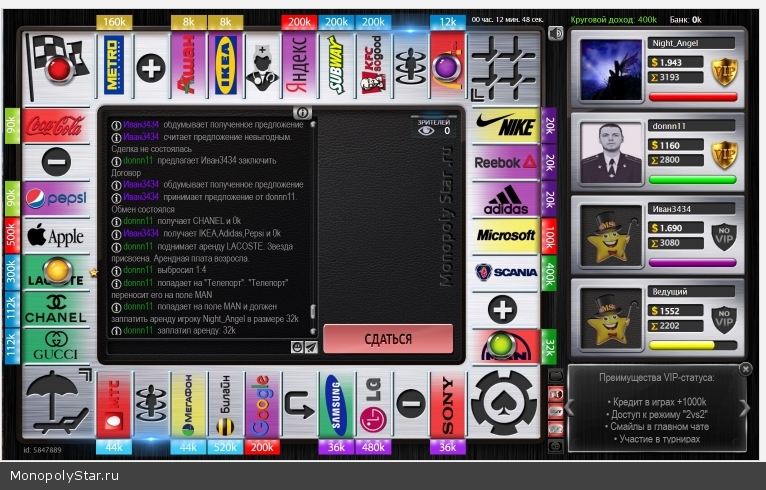Open the info icon above the chat
Screen dimensions: 766x490
point(302,113)
